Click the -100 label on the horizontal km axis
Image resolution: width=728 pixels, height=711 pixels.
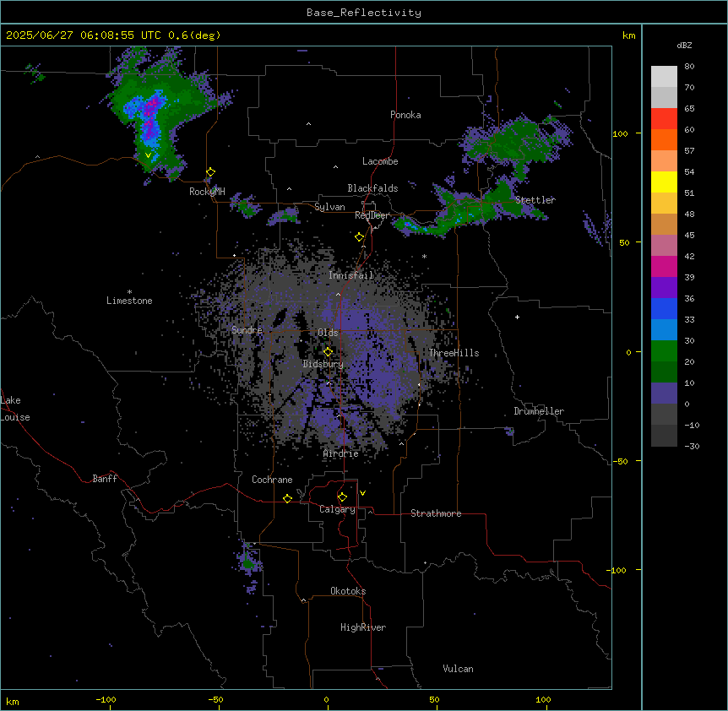[x=106, y=699]
